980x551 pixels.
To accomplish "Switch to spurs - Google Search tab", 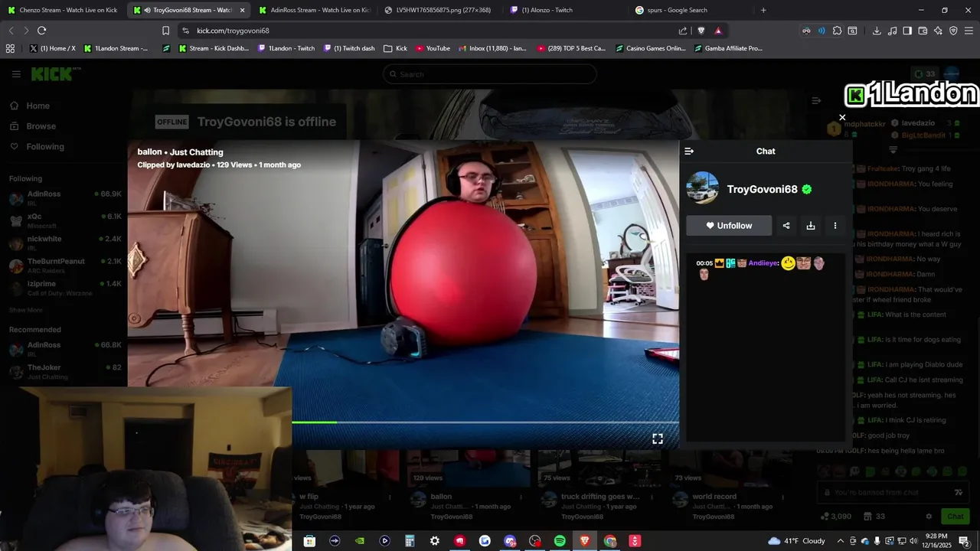I will pyautogui.click(x=689, y=10).
